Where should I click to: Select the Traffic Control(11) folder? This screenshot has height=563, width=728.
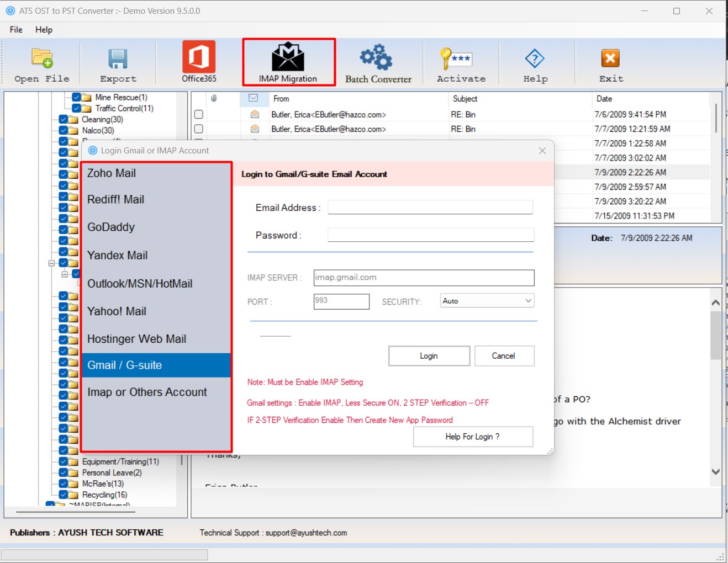[x=124, y=108]
